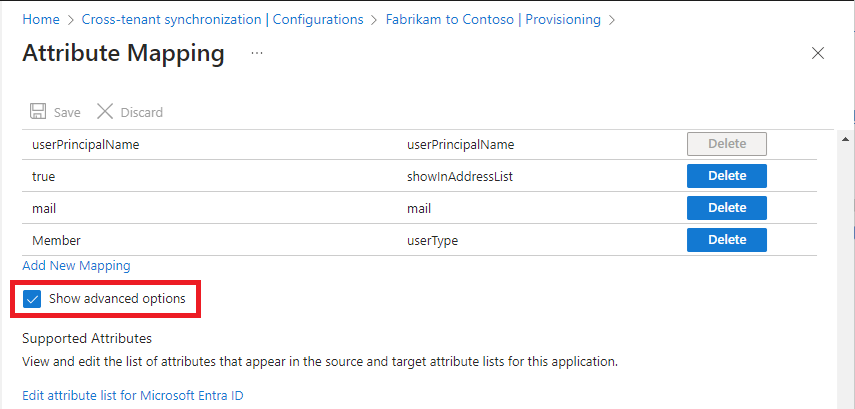Delete the mail attribute mapping
The height and width of the screenshot is (409, 855).
tap(726, 208)
